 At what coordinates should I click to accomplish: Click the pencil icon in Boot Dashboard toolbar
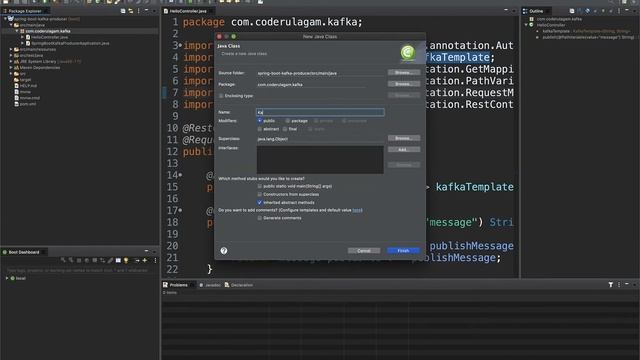click(110, 260)
